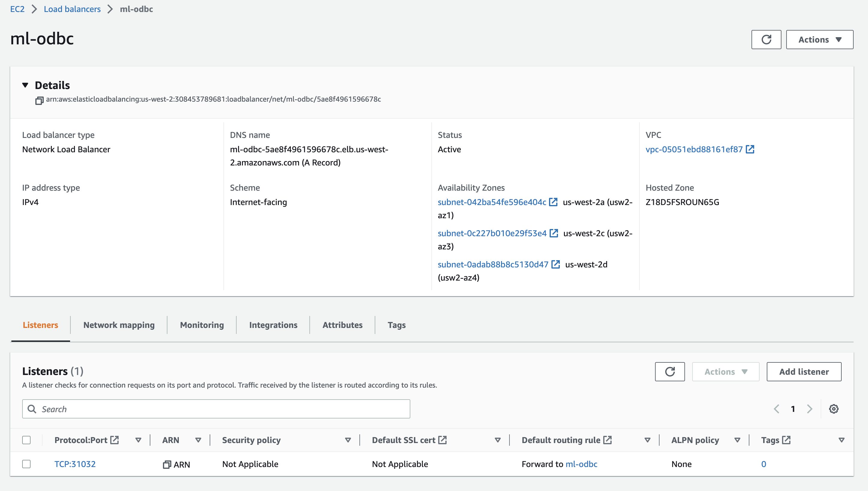868x491 pixels.
Task: Sort by Security policy column arrow
Action: pyautogui.click(x=348, y=440)
